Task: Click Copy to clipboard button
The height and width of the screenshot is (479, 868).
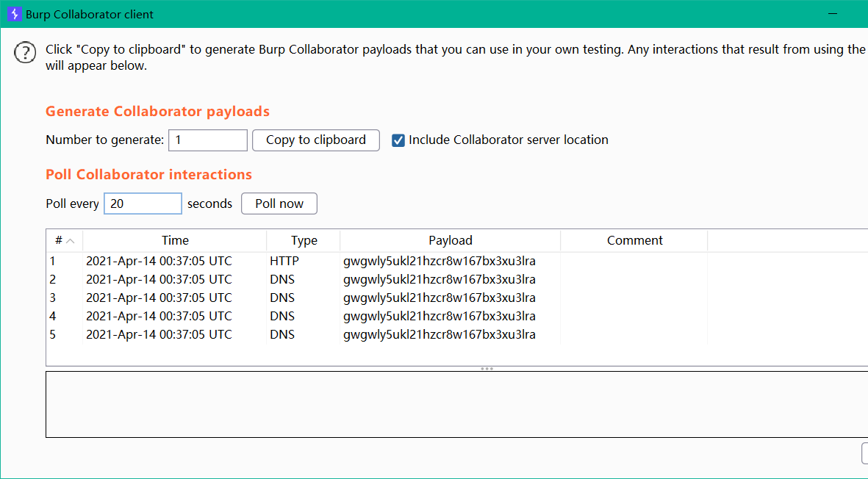Action: pyautogui.click(x=315, y=140)
